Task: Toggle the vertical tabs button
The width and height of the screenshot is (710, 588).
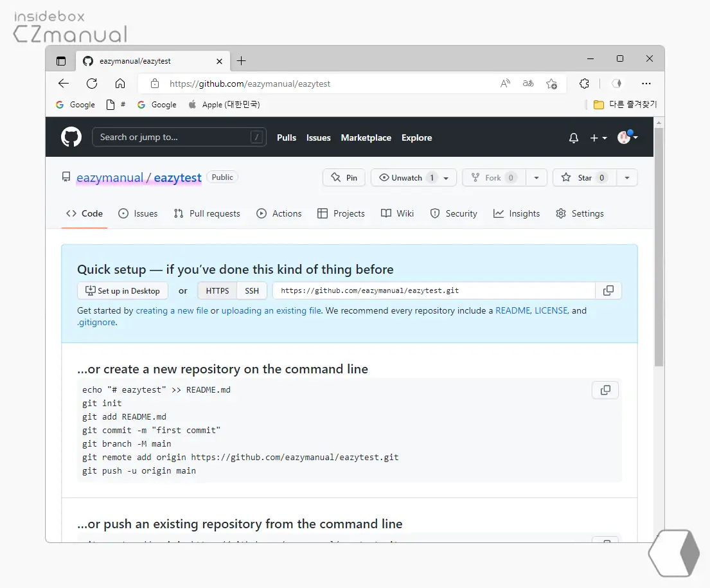Action: [60, 60]
